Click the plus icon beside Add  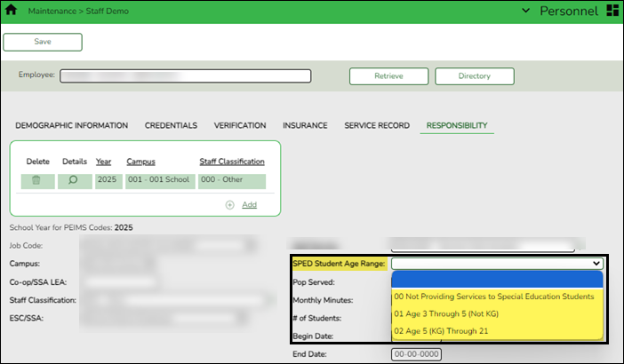pyautogui.click(x=230, y=204)
